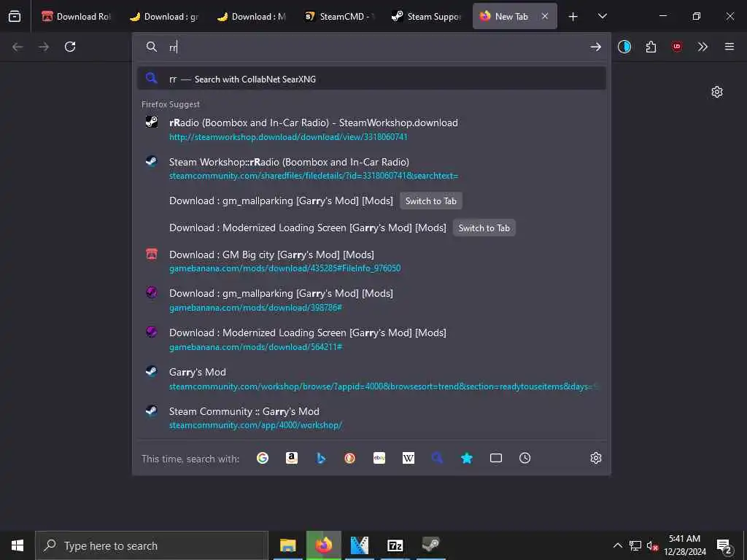Open Steam from the taskbar

point(431,545)
